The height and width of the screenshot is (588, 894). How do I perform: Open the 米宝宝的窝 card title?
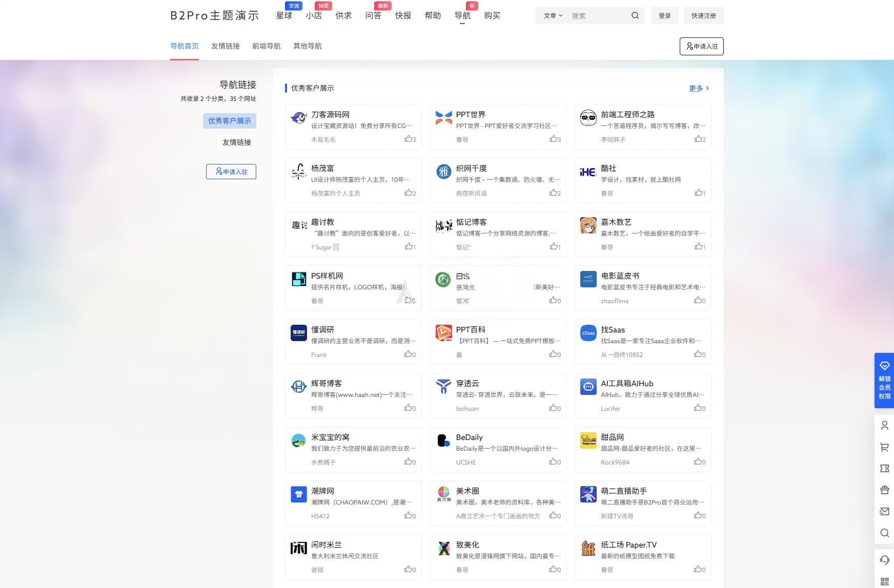pyautogui.click(x=330, y=437)
